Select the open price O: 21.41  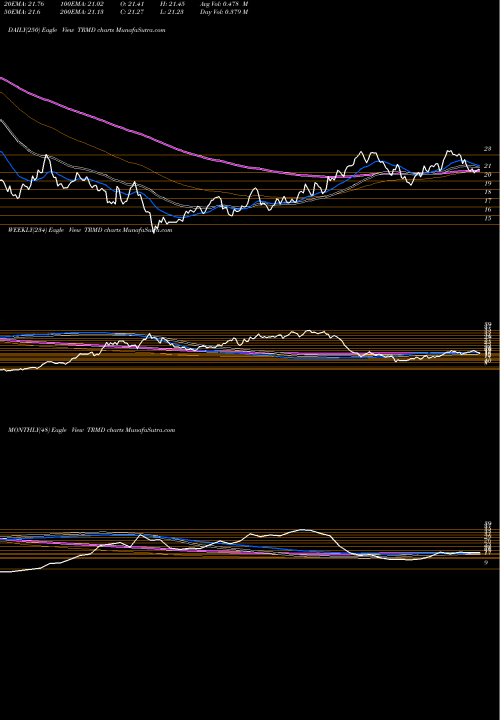pos(133,4)
